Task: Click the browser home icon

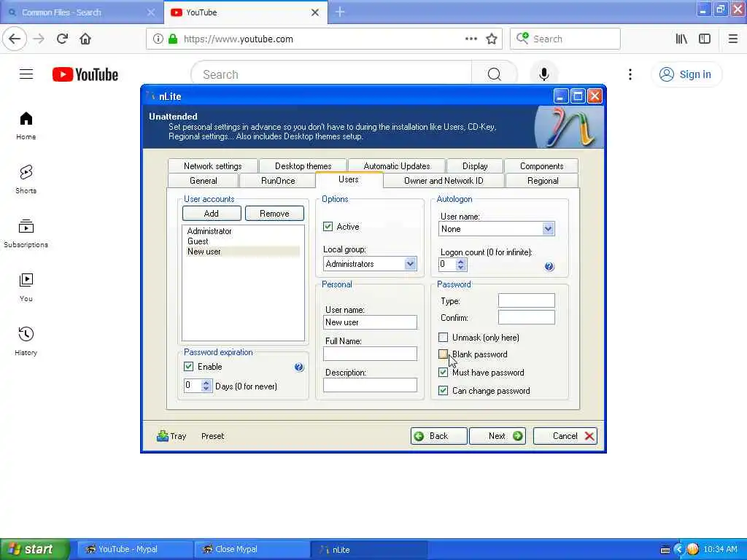Action: point(85,39)
